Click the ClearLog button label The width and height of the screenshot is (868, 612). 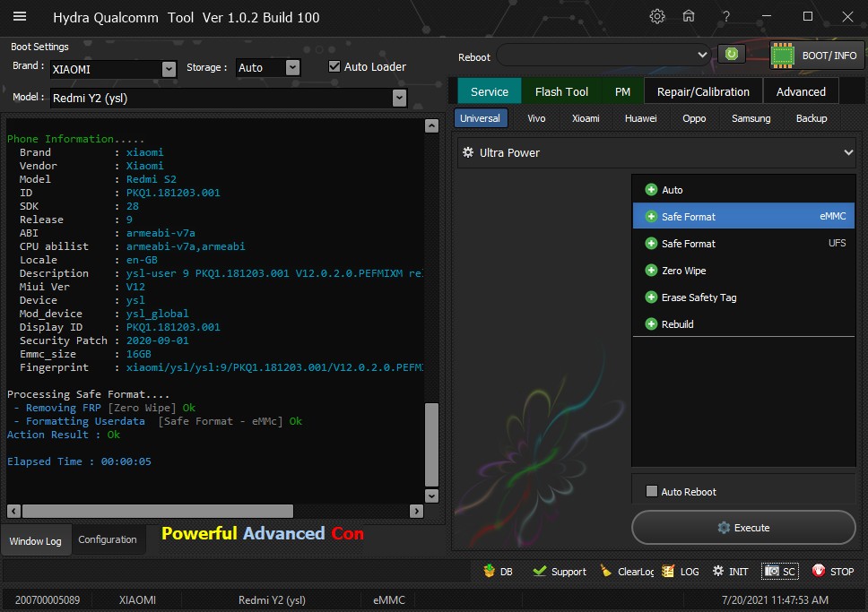(636, 572)
